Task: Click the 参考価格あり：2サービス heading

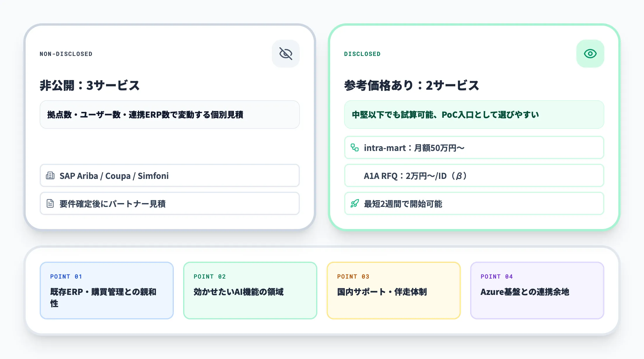Action: (412, 85)
